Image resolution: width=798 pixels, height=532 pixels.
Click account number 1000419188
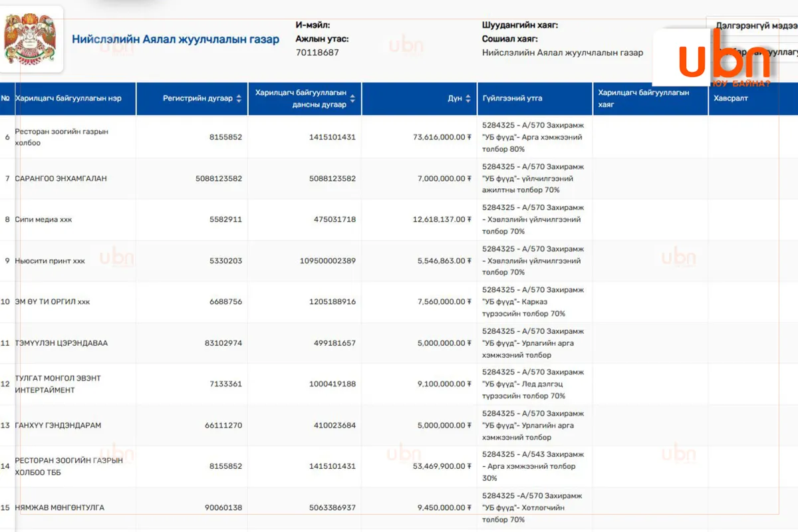(332, 384)
